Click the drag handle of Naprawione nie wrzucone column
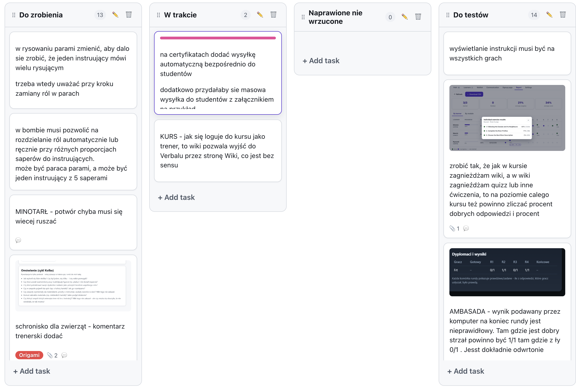The image size is (576, 392). [x=303, y=17]
